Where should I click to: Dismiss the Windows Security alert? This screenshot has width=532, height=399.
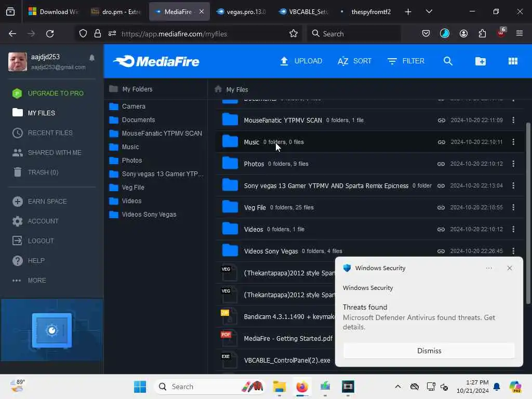tap(429, 351)
